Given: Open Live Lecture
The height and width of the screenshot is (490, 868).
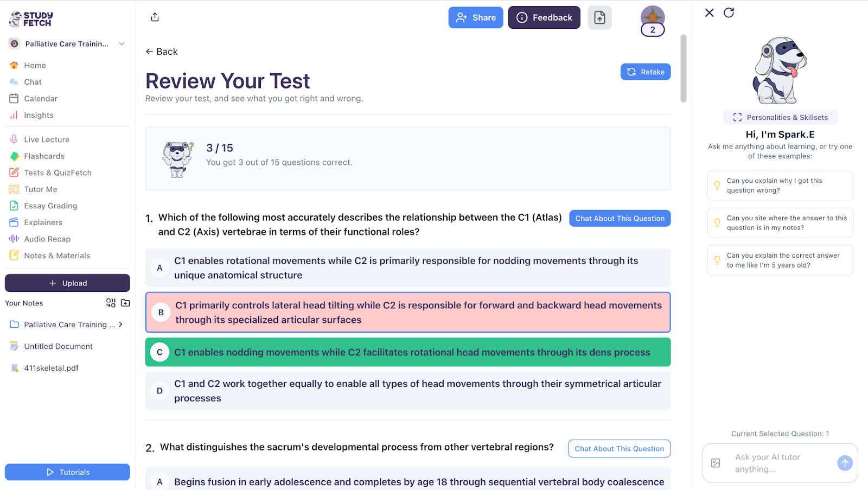Looking at the screenshot, I should click(x=46, y=139).
